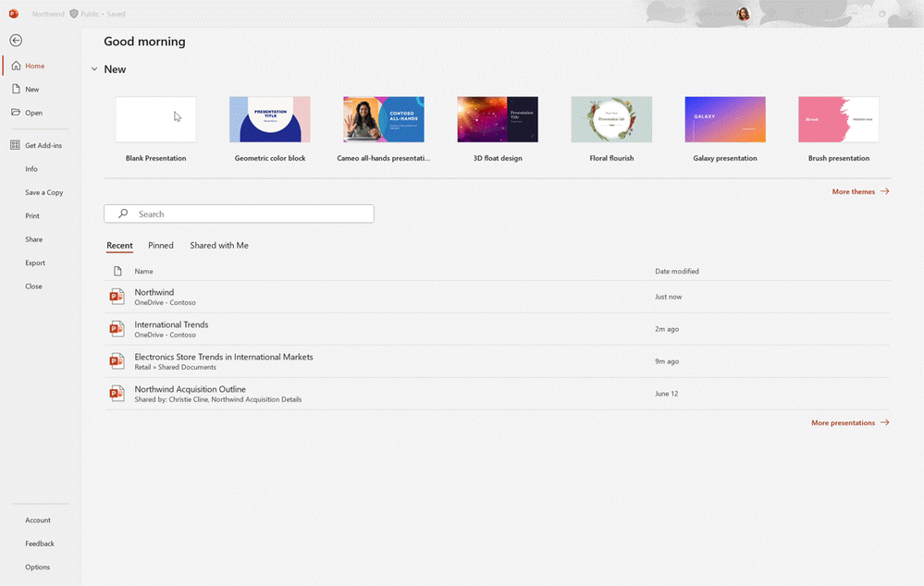Screen dimensions: 924x586
Task: Click the '9m ago' date modified entry
Action: 667,361
